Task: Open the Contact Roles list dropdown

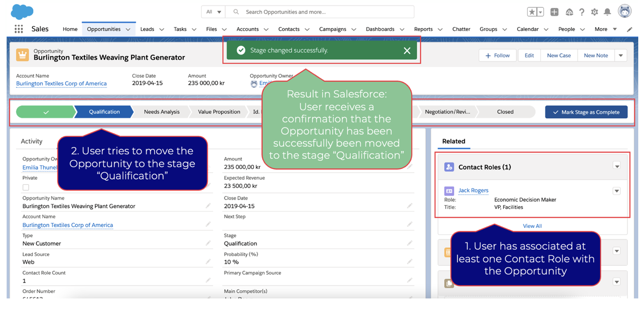Action: [617, 166]
